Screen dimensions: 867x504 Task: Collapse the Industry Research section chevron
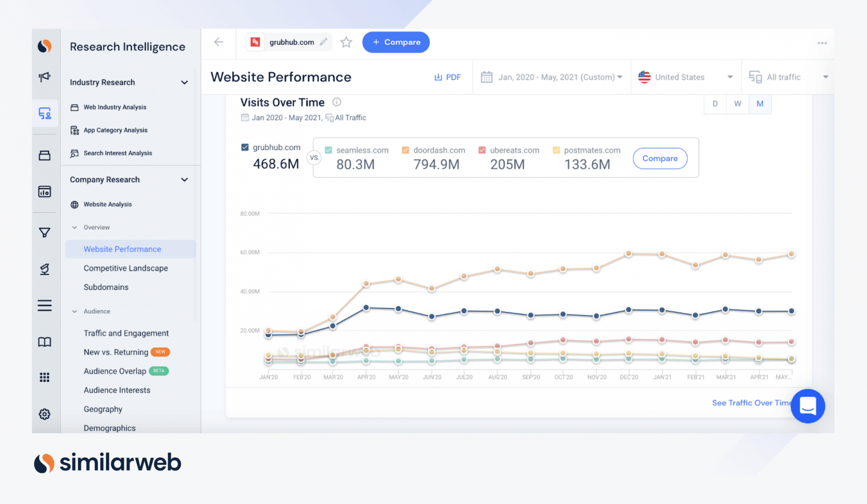(x=185, y=83)
